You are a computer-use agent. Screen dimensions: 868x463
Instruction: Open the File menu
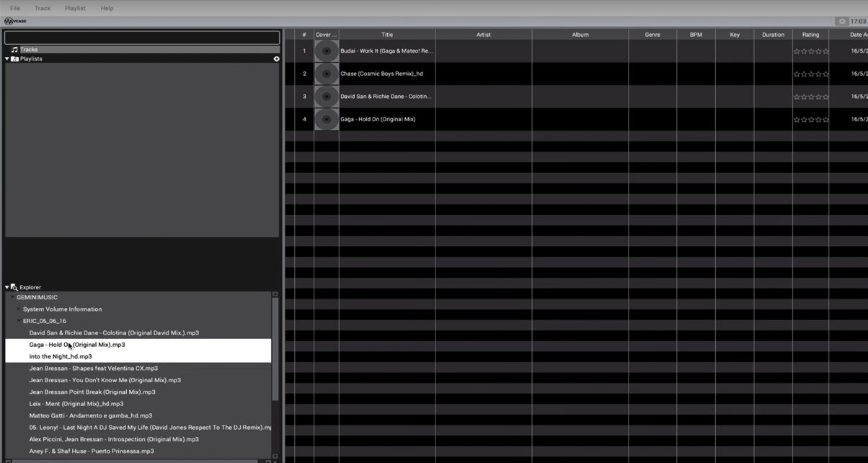[x=15, y=8]
